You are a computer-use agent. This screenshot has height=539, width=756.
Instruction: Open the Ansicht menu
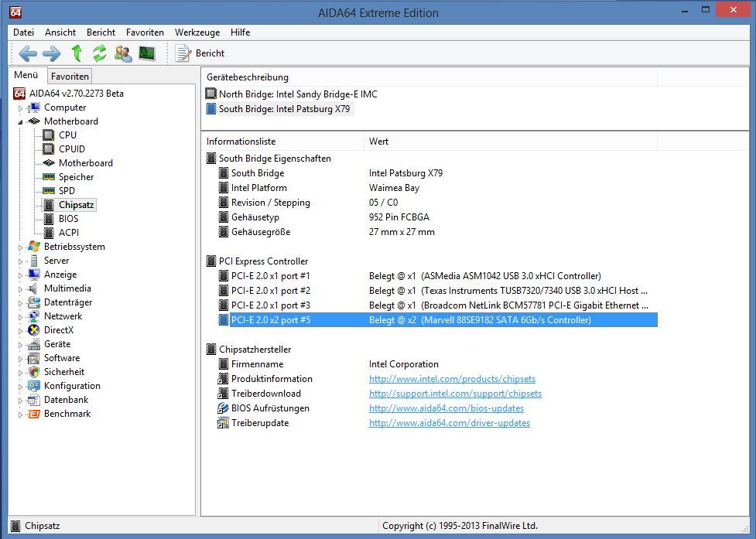[60, 32]
